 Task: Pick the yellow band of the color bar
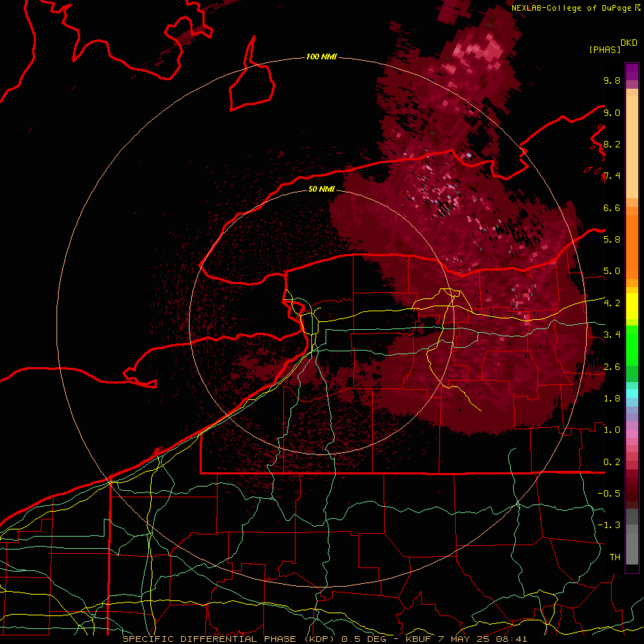(x=632, y=306)
